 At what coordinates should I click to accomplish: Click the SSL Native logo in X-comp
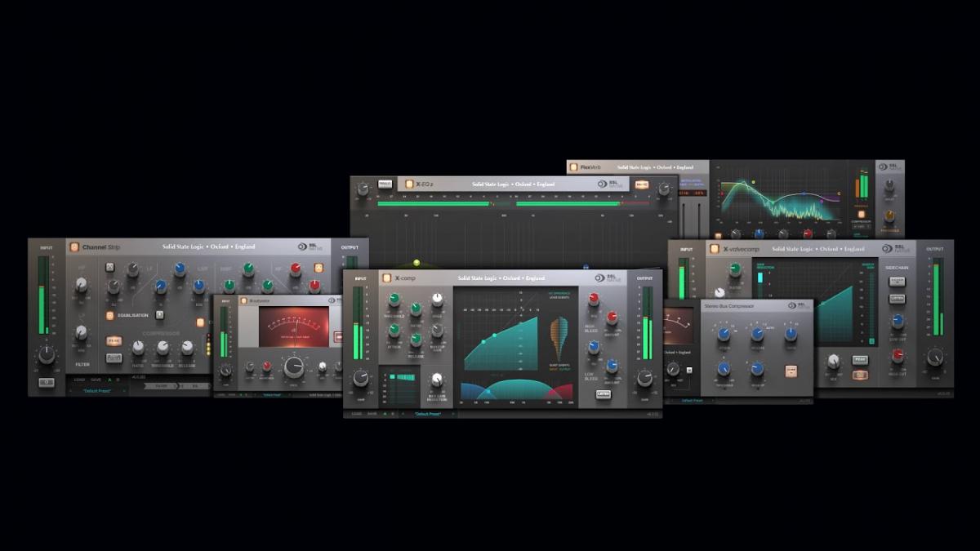point(607,278)
